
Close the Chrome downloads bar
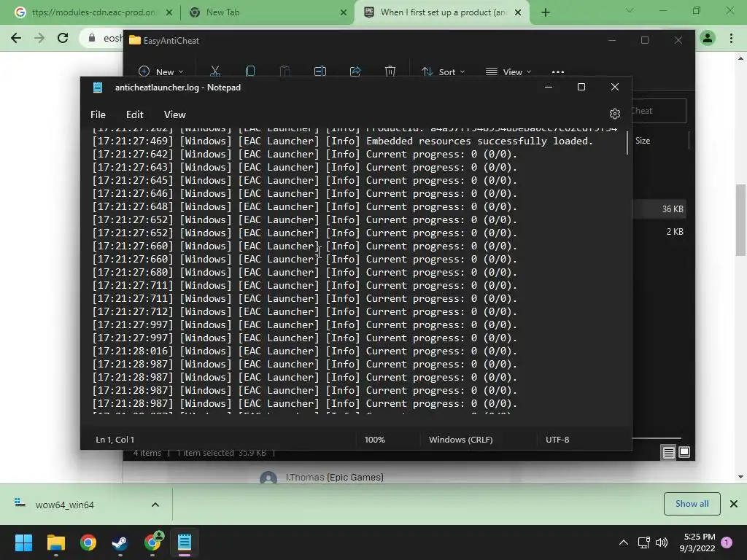click(x=734, y=504)
